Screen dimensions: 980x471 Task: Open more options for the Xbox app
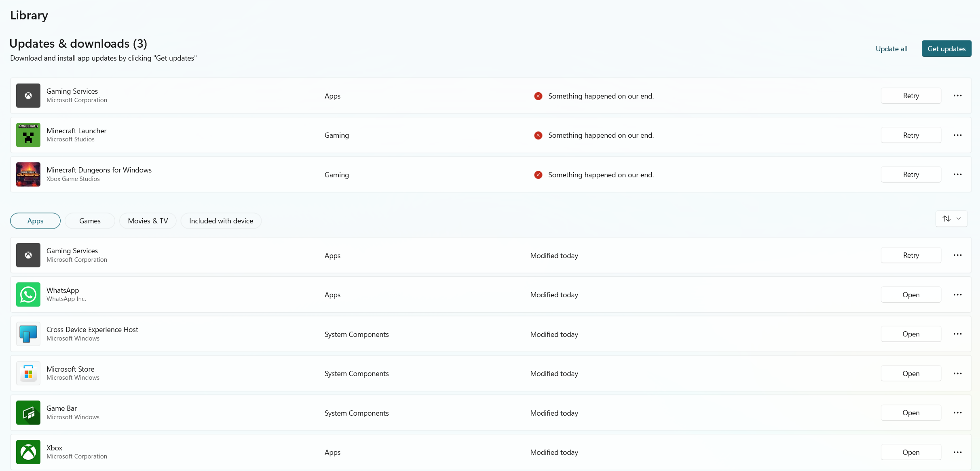[x=957, y=452]
